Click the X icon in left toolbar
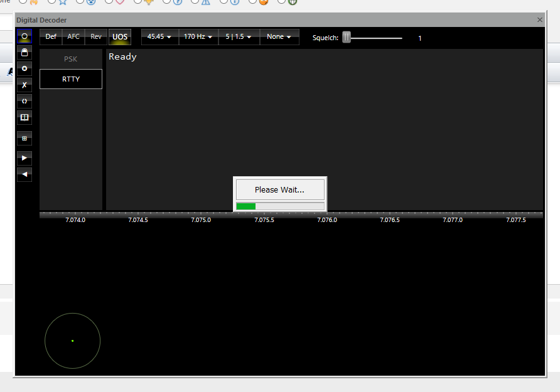This screenshot has width=560, height=392. (24, 85)
